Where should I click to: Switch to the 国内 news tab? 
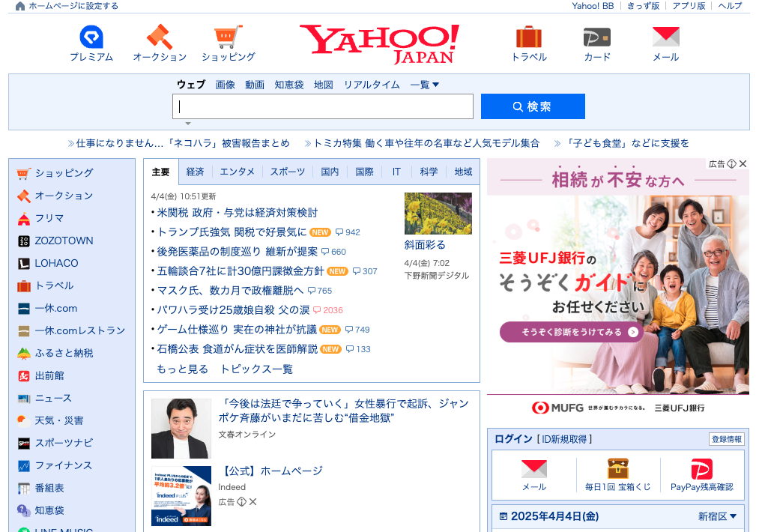(330, 172)
